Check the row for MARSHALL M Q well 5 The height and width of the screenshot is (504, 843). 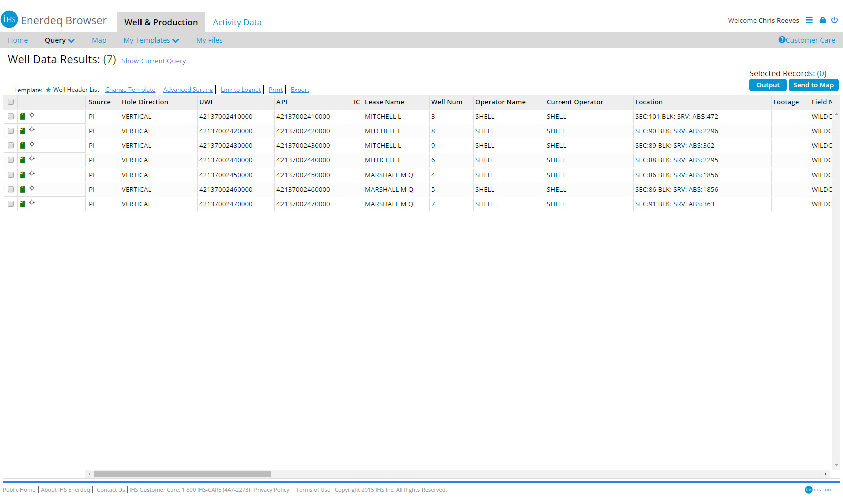coord(11,189)
